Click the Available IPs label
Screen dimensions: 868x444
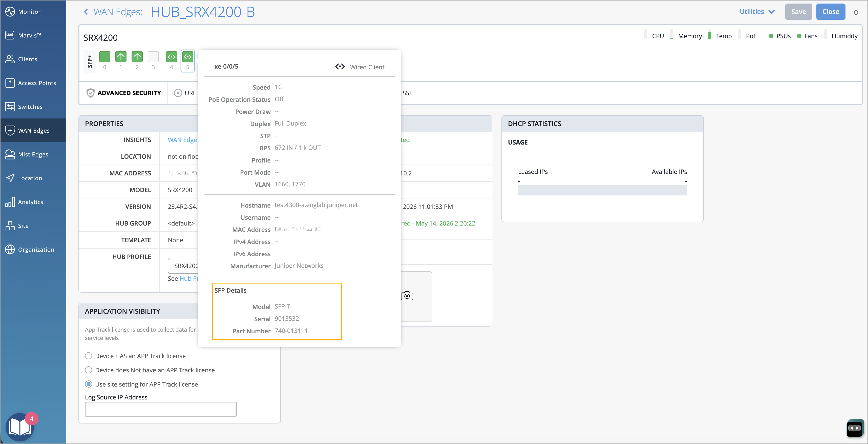coord(669,172)
